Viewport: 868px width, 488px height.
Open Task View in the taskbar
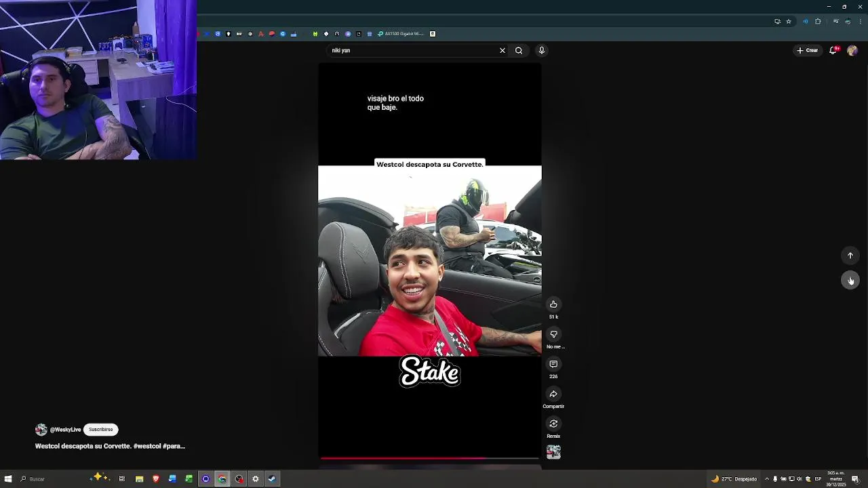pos(122,479)
